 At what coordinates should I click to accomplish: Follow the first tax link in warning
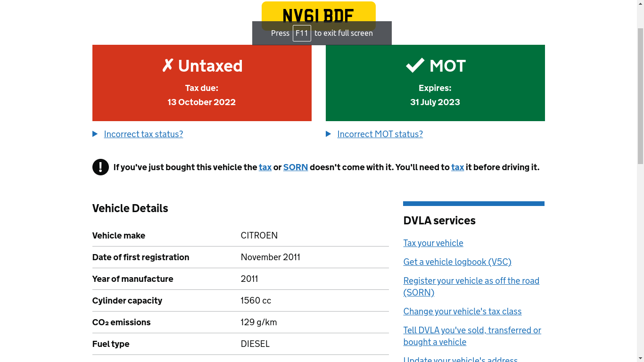[x=265, y=167]
